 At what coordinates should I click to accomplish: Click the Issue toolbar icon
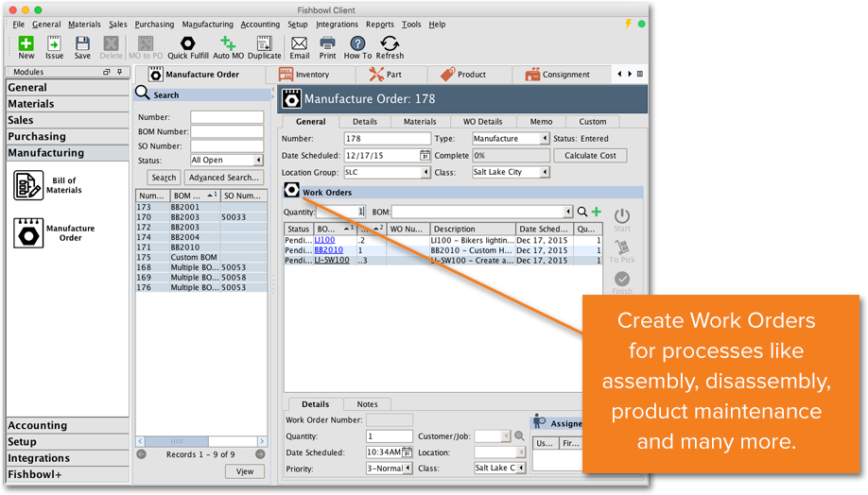pyautogui.click(x=54, y=43)
